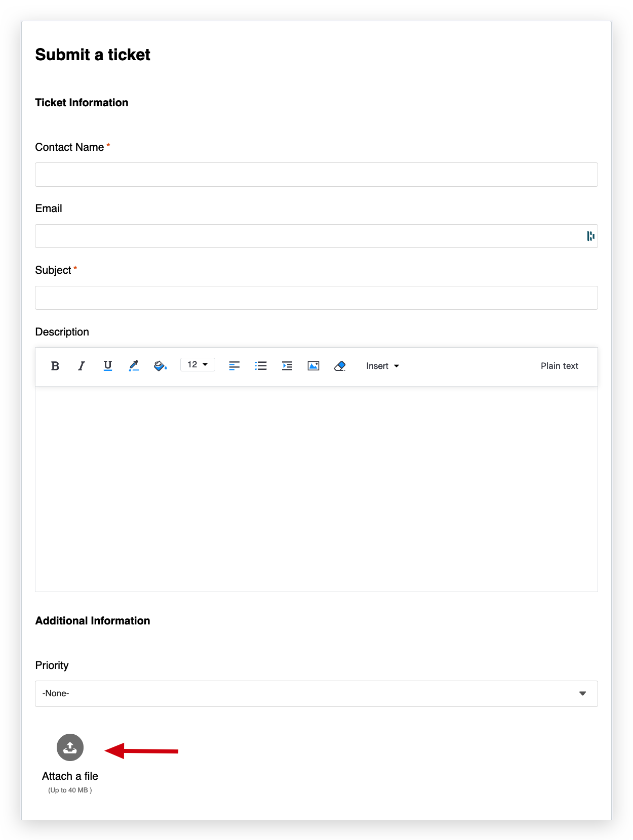The width and height of the screenshot is (633, 840).
Task: Open the text alignment options
Action: pyautogui.click(x=234, y=366)
